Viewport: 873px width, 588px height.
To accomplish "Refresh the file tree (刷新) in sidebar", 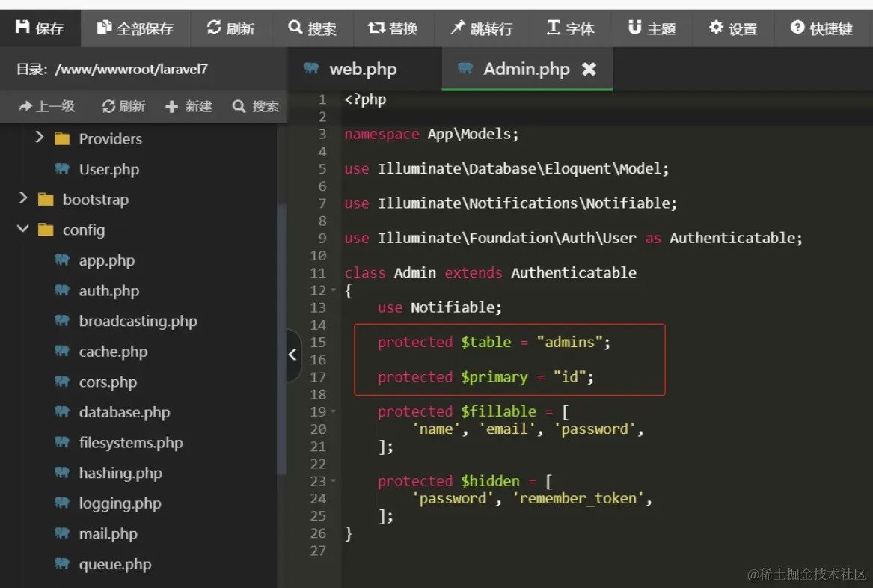I will coord(123,106).
